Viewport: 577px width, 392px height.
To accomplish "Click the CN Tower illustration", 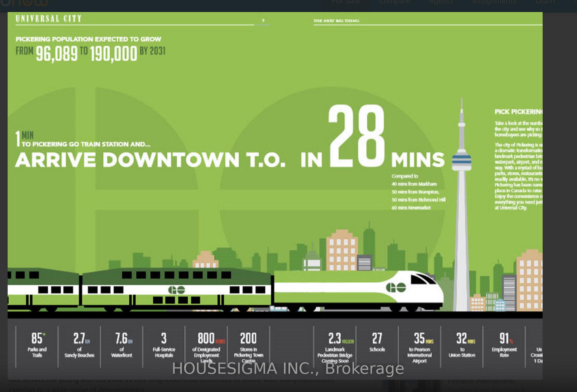I will click(462, 204).
